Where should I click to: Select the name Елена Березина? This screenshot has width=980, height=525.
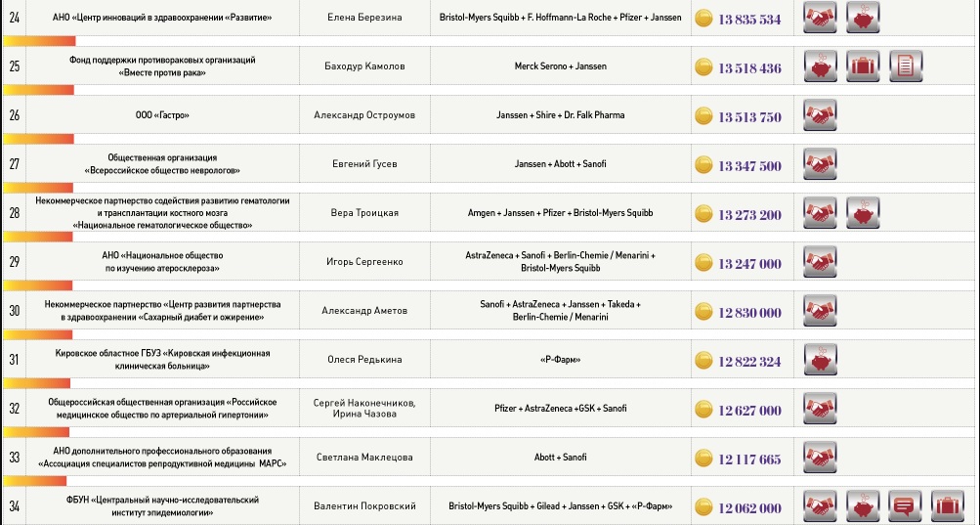click(x=364, y=19)
